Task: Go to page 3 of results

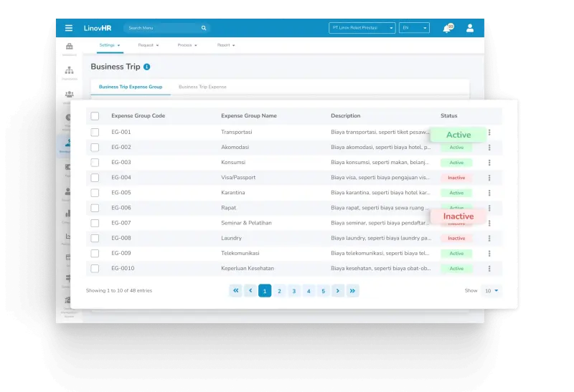Action: click(x=293, y=290)
